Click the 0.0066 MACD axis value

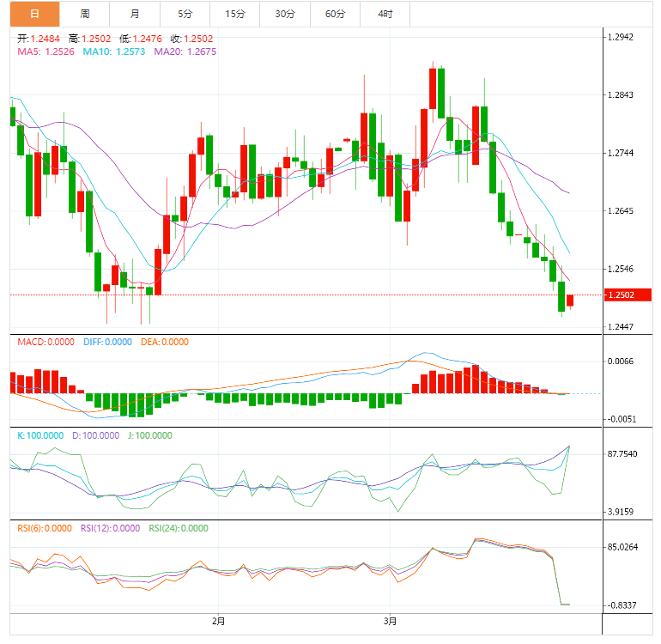pyautogui.click(x=620, y=361)
